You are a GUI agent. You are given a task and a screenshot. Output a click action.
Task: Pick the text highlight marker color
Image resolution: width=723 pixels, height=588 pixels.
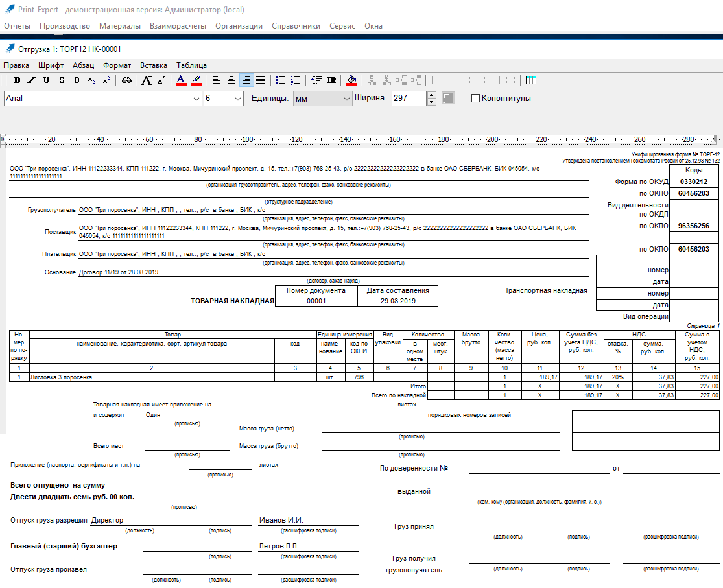[196, 80]
